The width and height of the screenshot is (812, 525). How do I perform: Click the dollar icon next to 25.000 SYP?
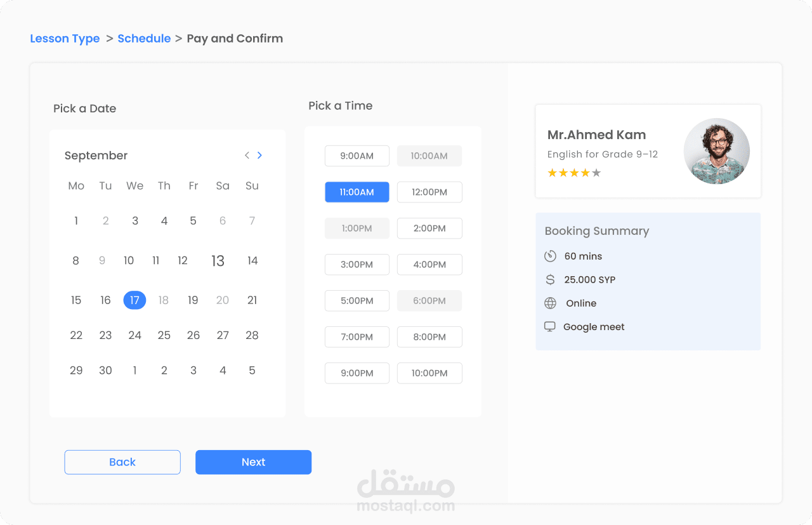point(550,280)
